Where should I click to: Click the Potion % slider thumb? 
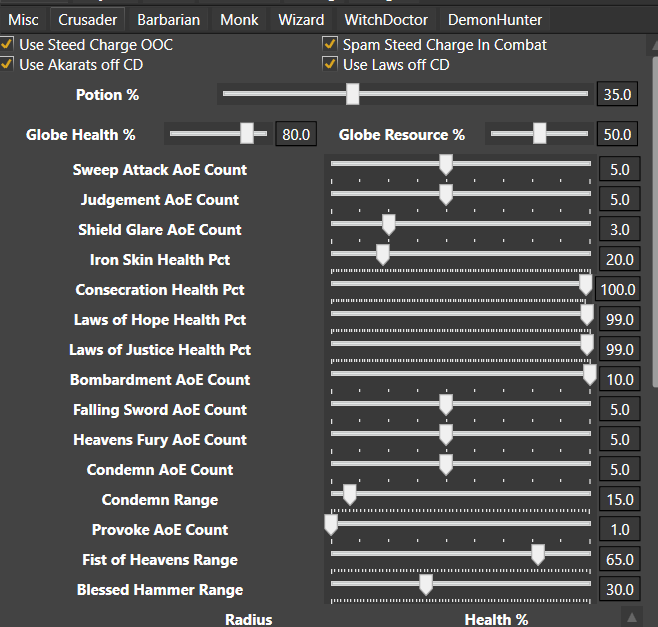(352, 94)
